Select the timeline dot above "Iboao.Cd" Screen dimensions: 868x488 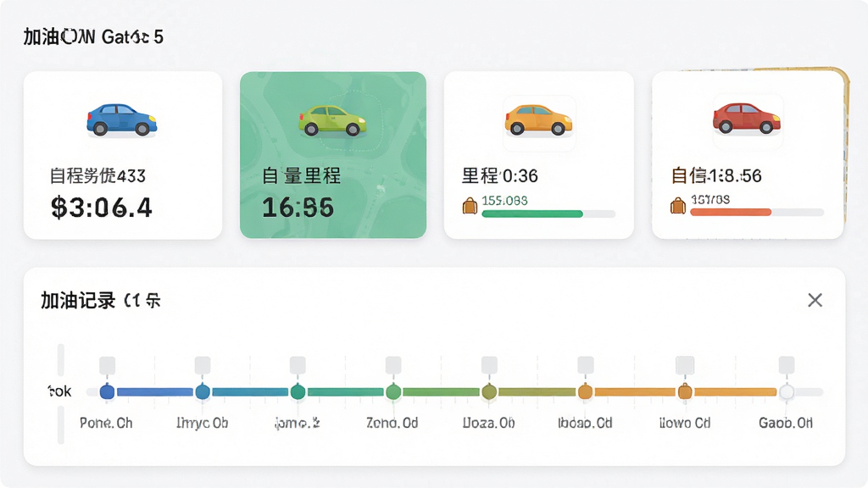pyautogui.click(x=585, y=391)
